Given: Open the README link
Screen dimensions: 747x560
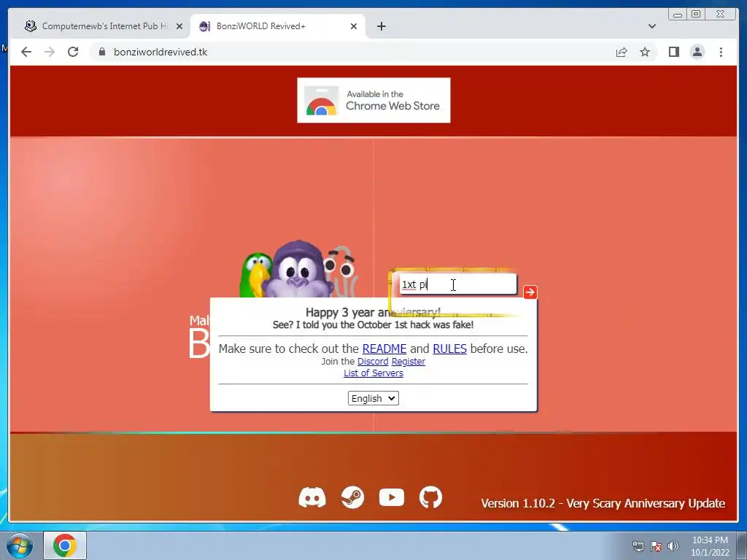Looking at the screenshot, I should click(384, 349).
